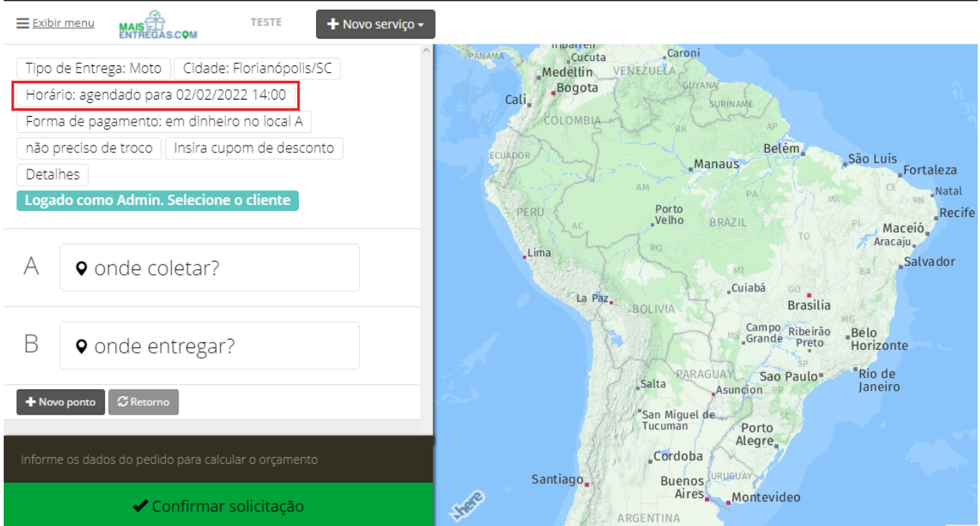Focus the "onde coletar?" pickup address field
This screenshot has height=526, width=980.
pyautogui.click(x=210, y=267)
